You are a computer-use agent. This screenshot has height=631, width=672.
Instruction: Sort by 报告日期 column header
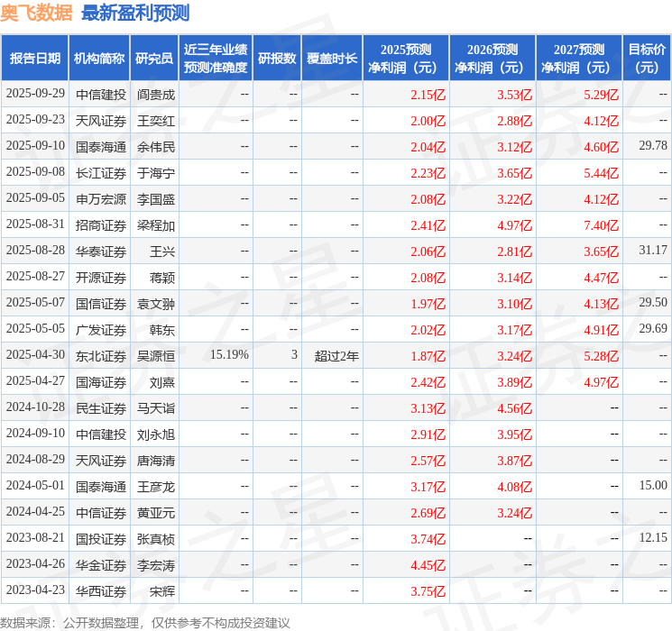(x=34, y=59)
